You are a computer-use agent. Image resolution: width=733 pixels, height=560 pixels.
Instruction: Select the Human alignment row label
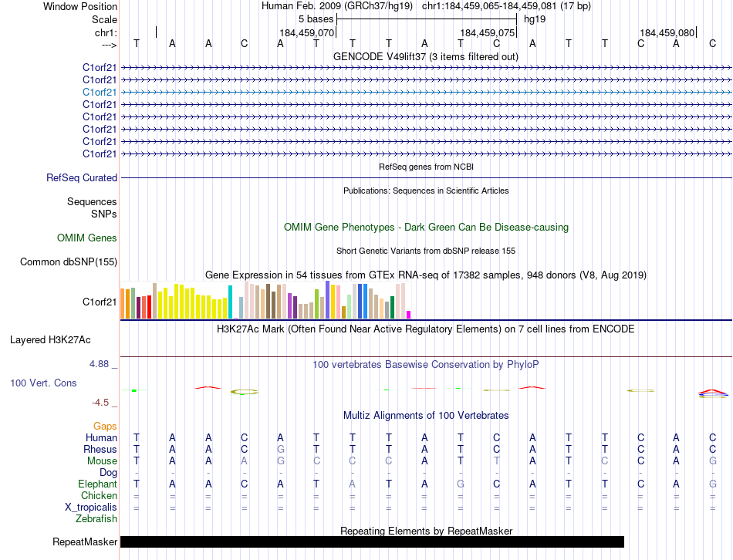pos(101,437)
